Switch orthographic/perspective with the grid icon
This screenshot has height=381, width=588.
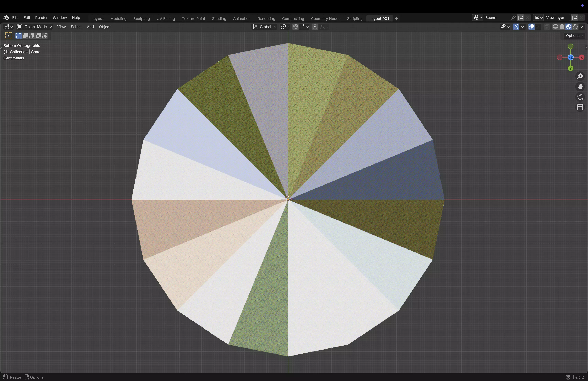click(580, 107)
